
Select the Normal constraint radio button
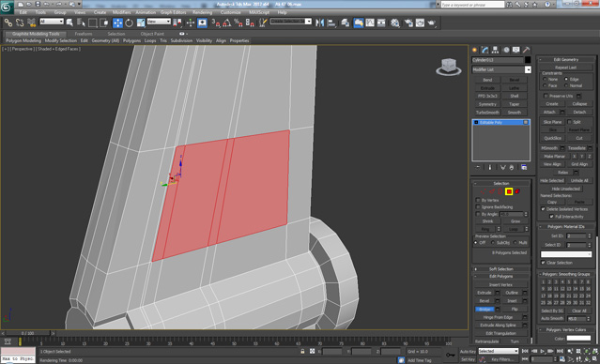click(566, 85)
